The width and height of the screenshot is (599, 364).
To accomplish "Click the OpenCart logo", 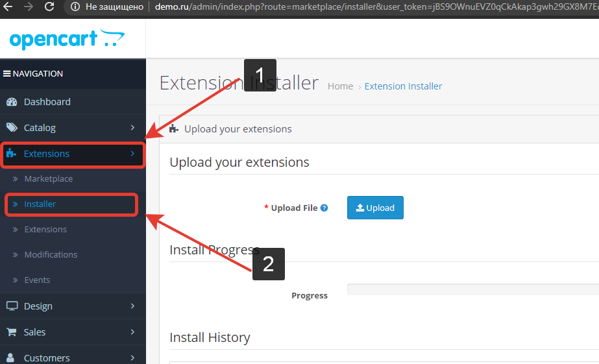I will pyautogui.click(x=67, y=39).
